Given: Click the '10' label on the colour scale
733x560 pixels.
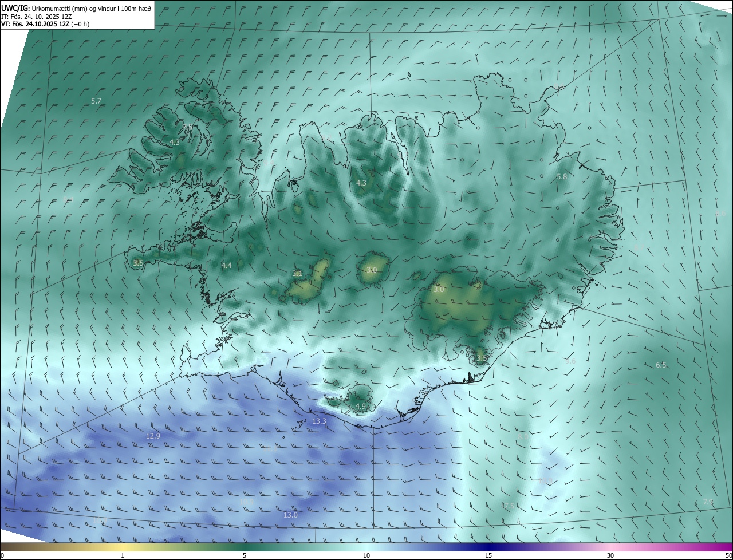Looking at the screenshot, I should (366, 555).
